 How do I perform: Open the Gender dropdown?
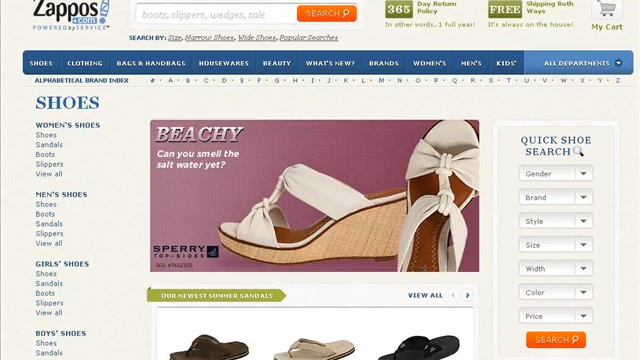pos(556,173)
